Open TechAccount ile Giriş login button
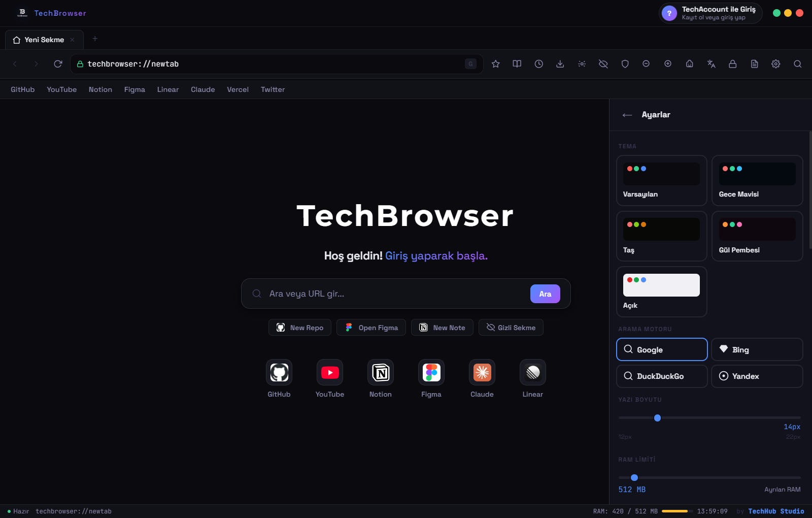 (x=710, y=13)
